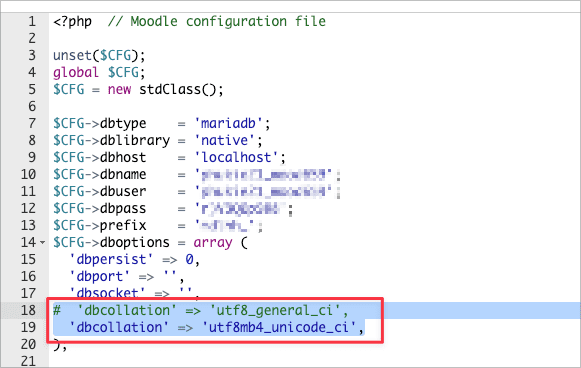The width and height of the screenshot is (581, 368).
Task: Click the 'dbport' option key
Action: click(x=99, y=276)
